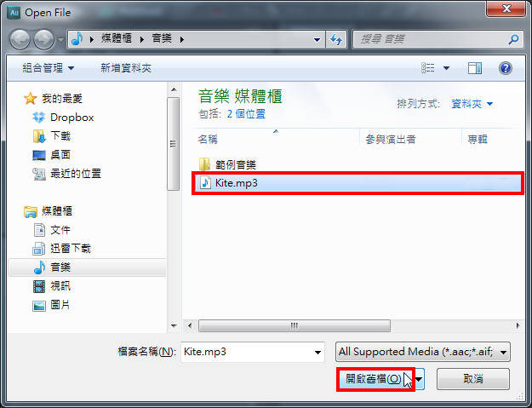Screen dimensions: 532x408
Task: Select the Dropbox favorite
Action: [63, 118]
